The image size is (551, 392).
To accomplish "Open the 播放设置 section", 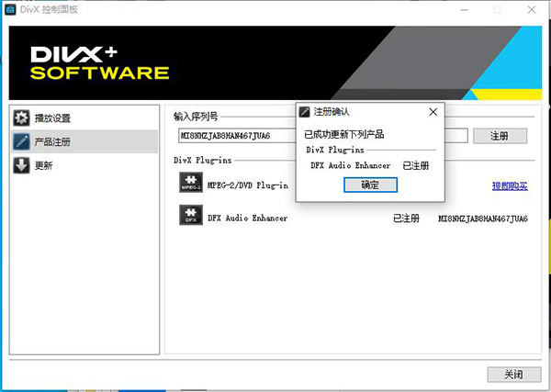I will click(84, 118).
